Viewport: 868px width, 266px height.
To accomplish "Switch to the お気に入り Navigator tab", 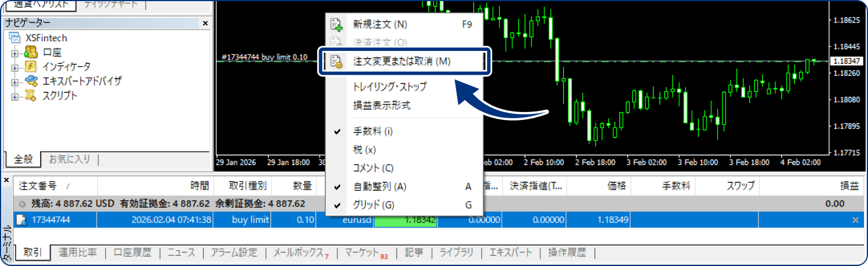I will pyautogui.click(x=70, y=160).
